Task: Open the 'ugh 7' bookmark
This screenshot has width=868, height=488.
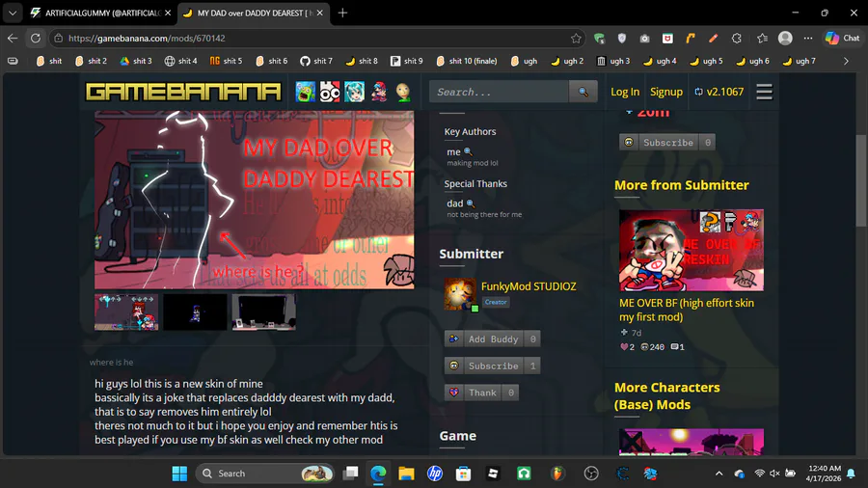Action: pos(799,61)
